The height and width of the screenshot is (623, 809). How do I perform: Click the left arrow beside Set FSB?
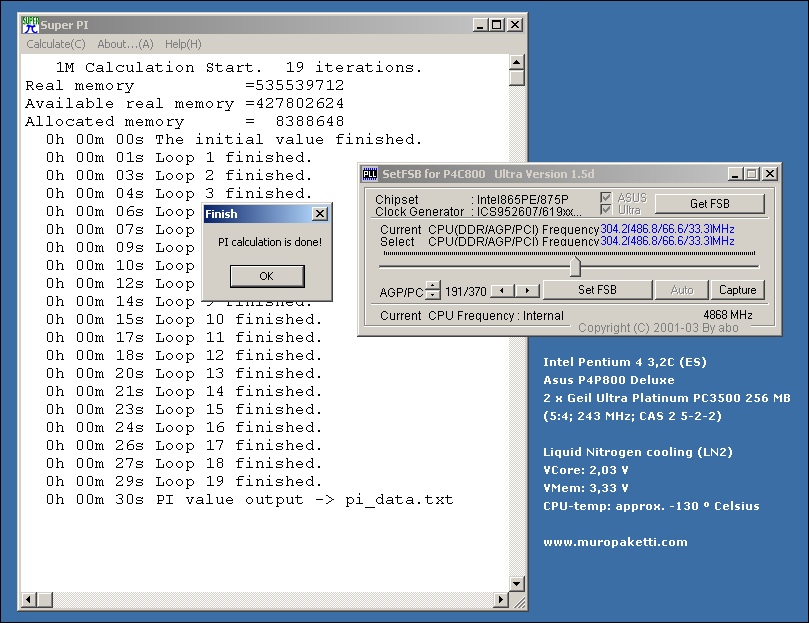[503, 290]
